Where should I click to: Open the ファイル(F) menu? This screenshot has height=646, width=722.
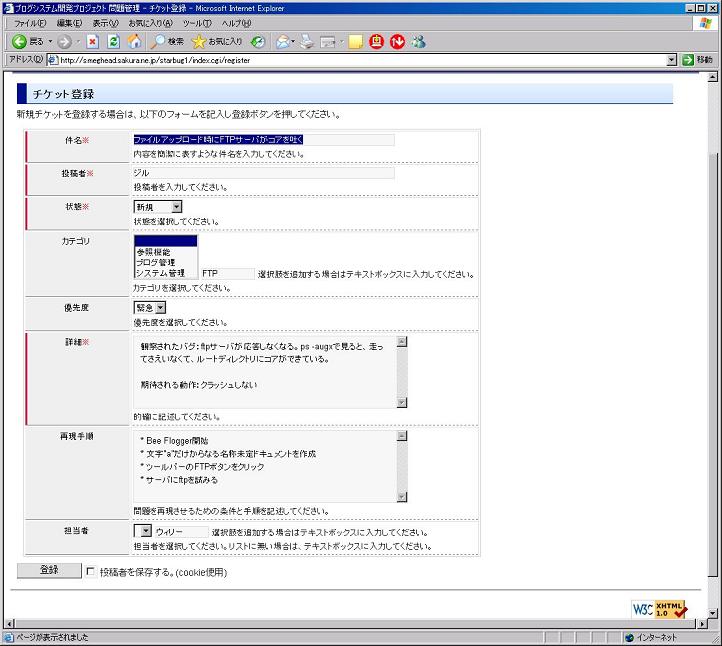30,23
